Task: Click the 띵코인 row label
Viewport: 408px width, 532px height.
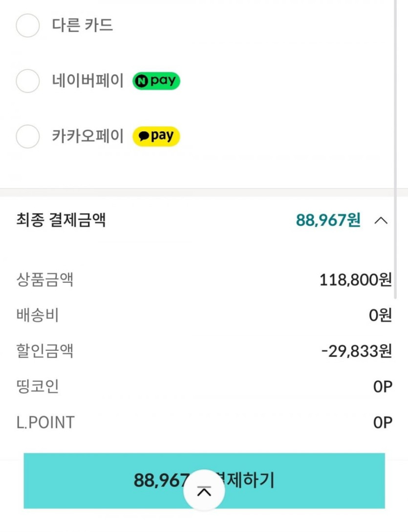Action: click(38, 387)
